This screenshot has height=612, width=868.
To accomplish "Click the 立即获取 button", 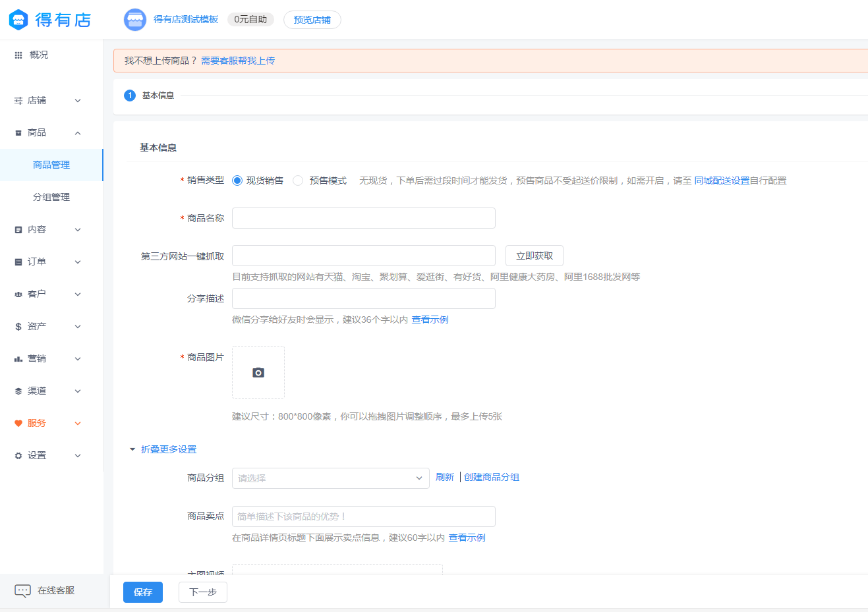I will tap(534, 256).
